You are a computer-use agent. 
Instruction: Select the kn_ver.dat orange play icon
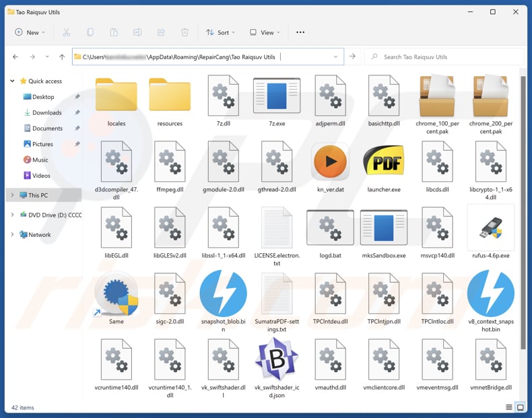point(330,162)
